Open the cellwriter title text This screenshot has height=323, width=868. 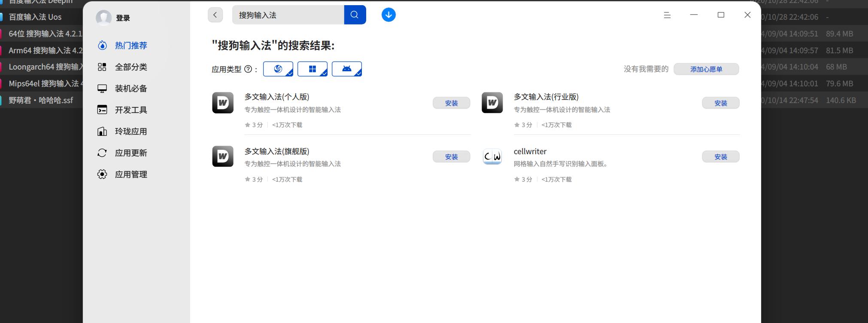[530, 152]
